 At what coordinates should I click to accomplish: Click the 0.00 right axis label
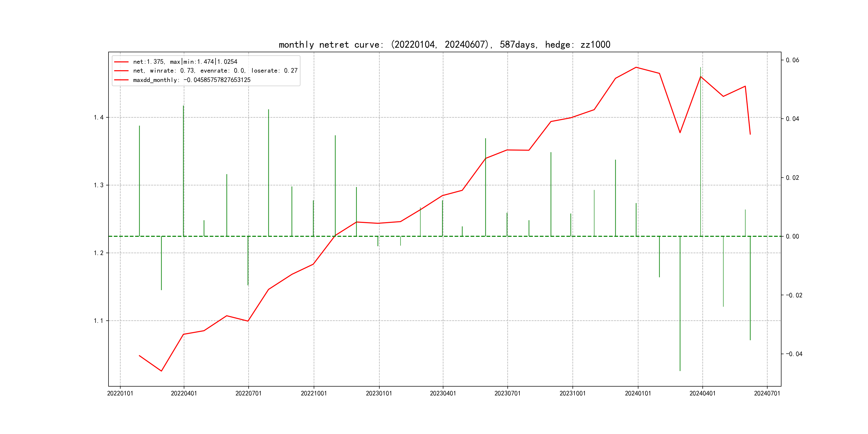(792, 237)
